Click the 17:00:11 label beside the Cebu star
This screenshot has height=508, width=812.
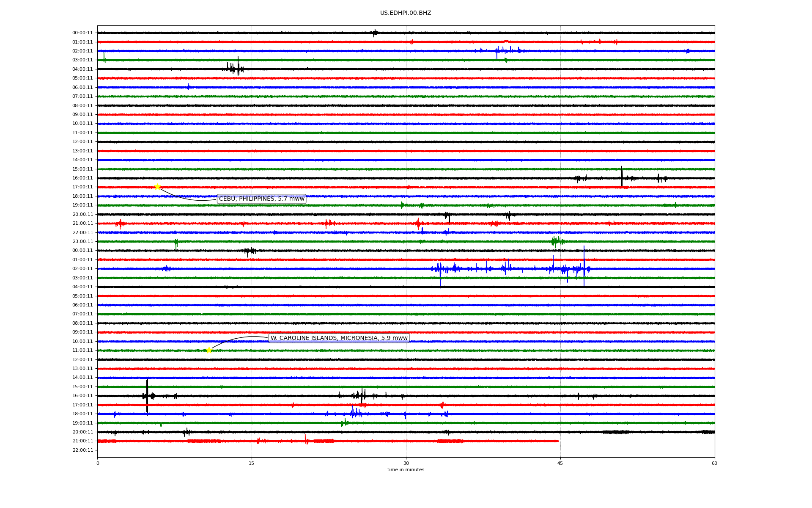pos(82,187)
